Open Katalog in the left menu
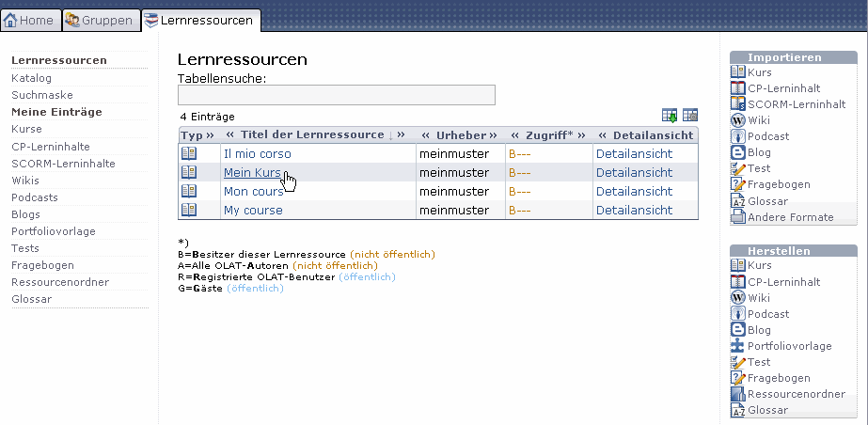 pyautogui.click(x=31, y=78)
